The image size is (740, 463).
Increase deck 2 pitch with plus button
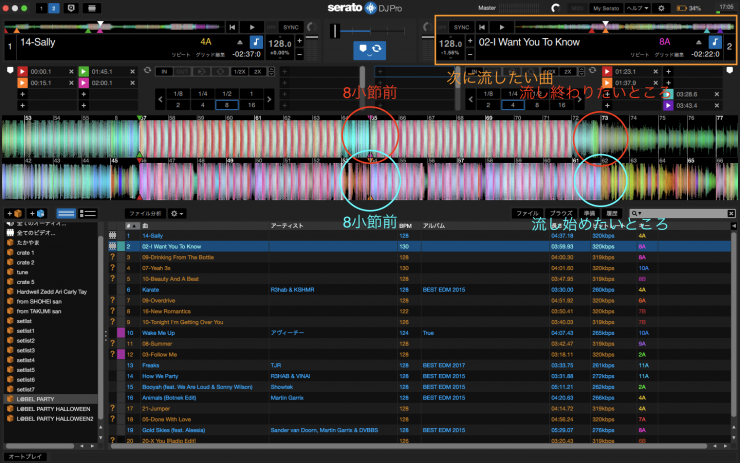tap(470, 41)
